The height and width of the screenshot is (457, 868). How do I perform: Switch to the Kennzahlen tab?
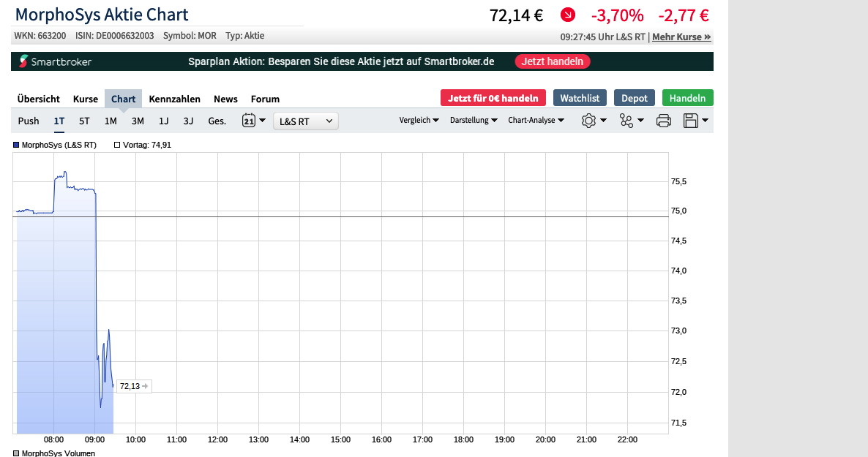pos(174,99)
